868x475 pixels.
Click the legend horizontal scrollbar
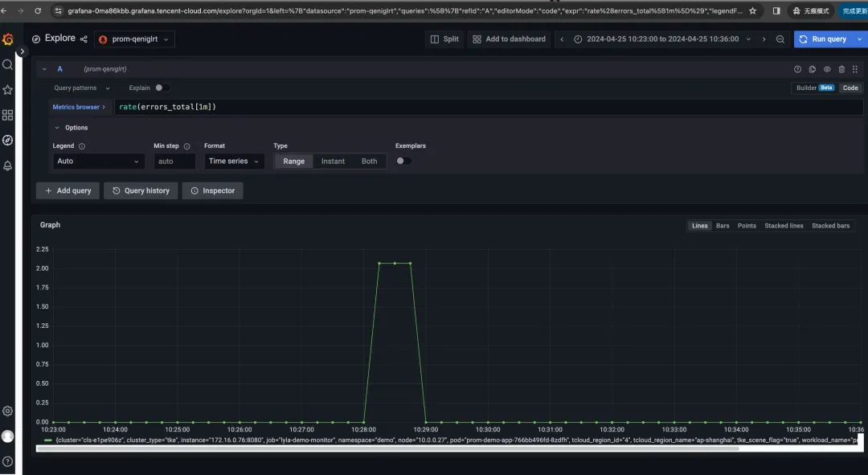coord(387,449)
